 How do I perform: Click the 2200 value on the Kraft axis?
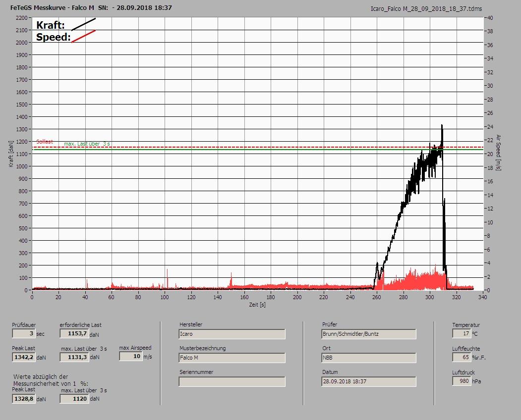pos(21,18)
